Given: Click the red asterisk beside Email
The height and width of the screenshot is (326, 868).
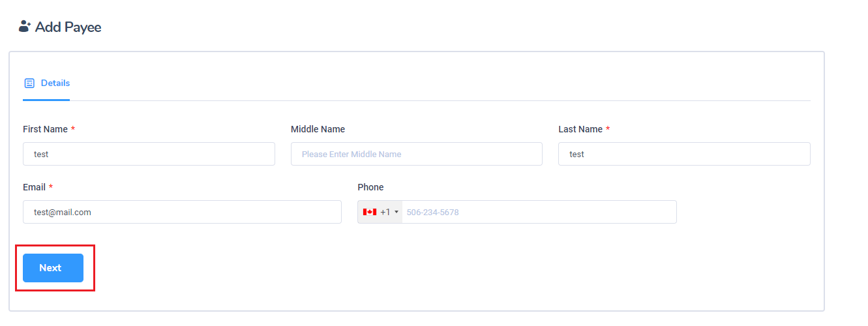Looking at the screenshot, I should 51,187.
